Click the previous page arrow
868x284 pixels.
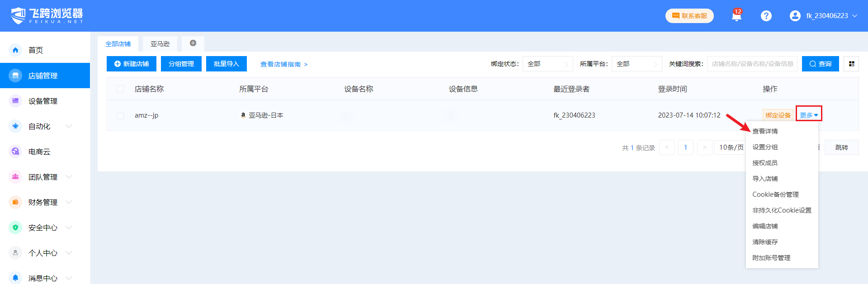667,147
